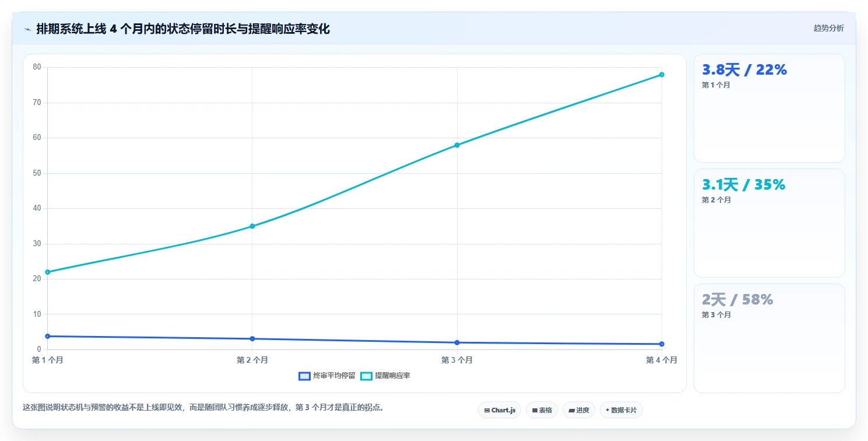The image size is (868, 441).
Task: Click the 第 3 个月 caption in third card
Action: (716, 314)
